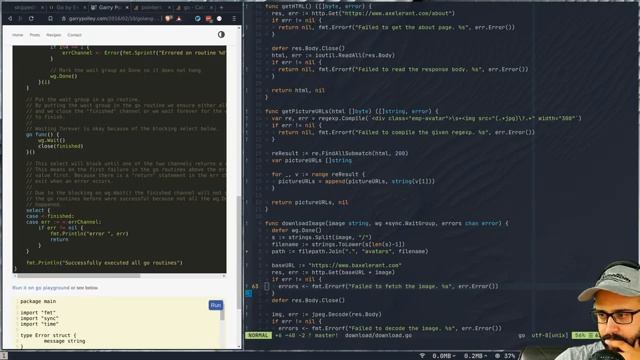640x360 pixels.
Task: Close the fourth browser tab
Action: (x=169, y=7)
